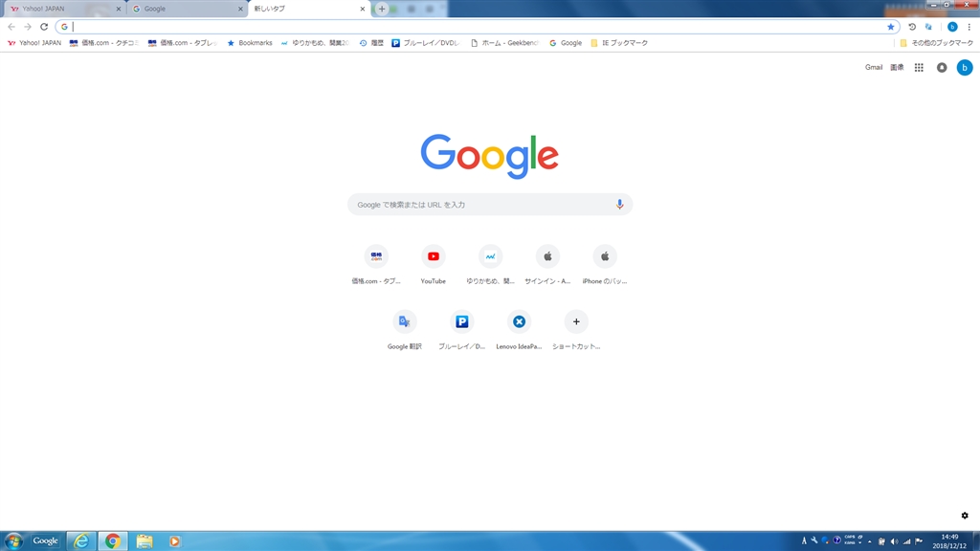Viewport: 980px width, 551px height.
Task: Click the Google Translate extension icon
Action: [928, 27]
